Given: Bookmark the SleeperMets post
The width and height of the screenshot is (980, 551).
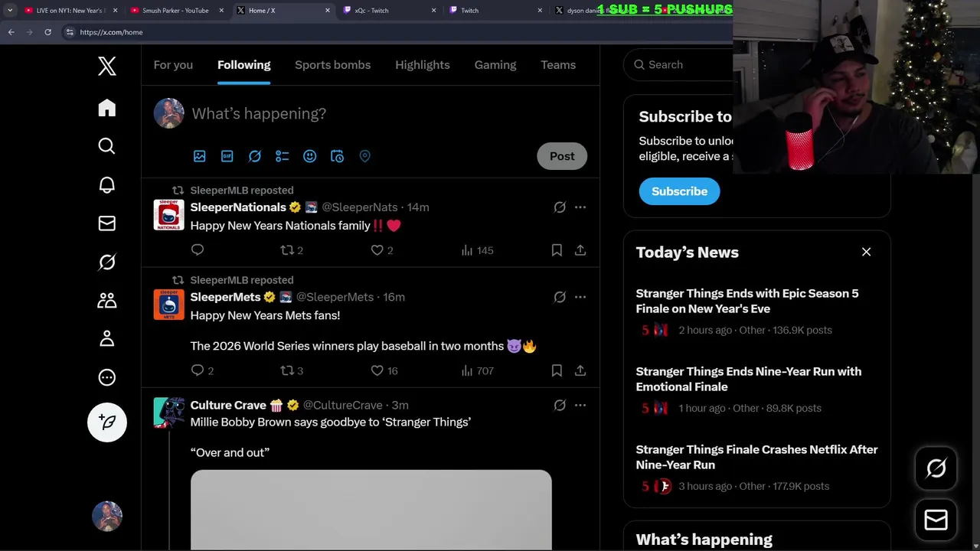Looking at the screenshot, I should click(x=557, y=370).
